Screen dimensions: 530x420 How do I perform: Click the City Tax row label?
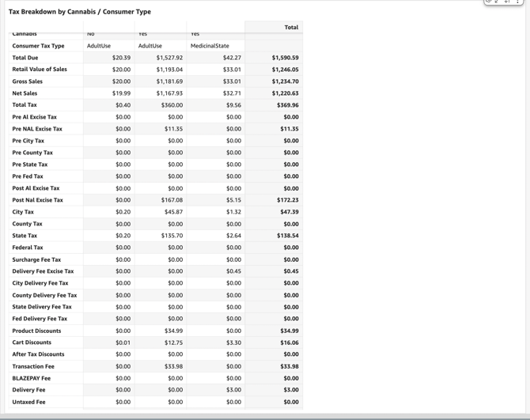click(23, 212)
